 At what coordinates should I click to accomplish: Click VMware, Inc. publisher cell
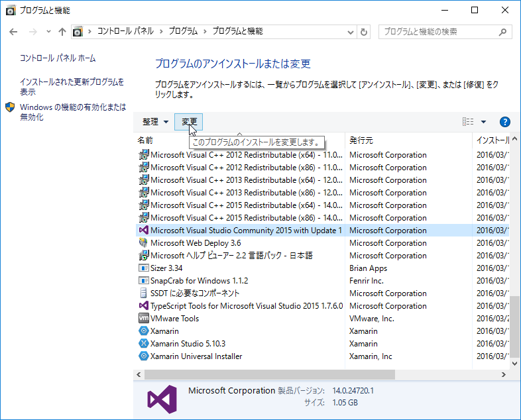click(372, 319)
